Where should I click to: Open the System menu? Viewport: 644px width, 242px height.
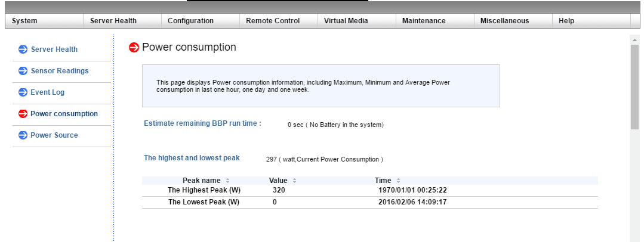(x=24, y=21)
